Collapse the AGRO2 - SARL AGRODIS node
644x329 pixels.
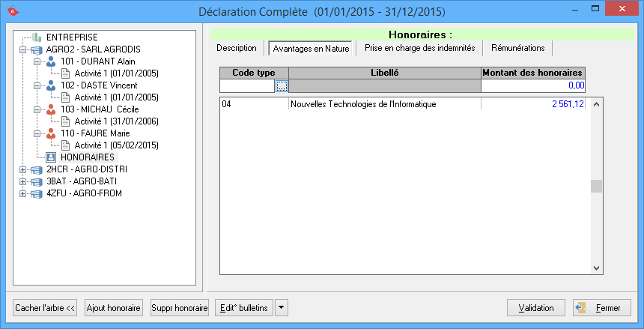[23, 49]
